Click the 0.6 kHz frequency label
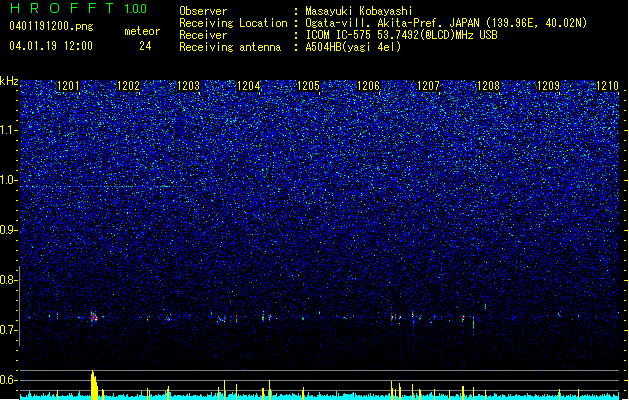Screen dimensions: 629x400 pos(9,380)
